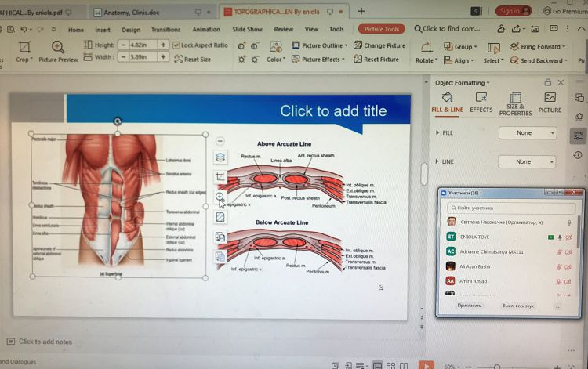Decrease the picture Width value with minus
The image size is (588, 369).
pyautogui.click(x=123, y=57)
